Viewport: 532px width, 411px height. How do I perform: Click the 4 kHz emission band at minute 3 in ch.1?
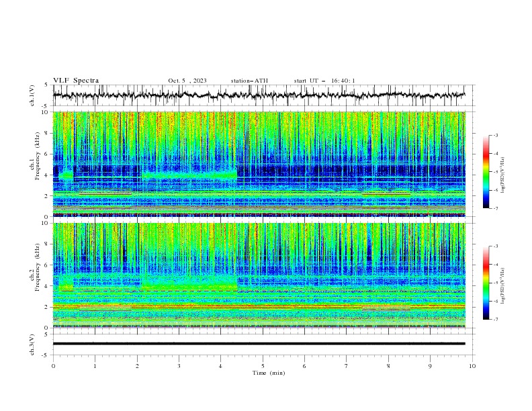point(179,175)
